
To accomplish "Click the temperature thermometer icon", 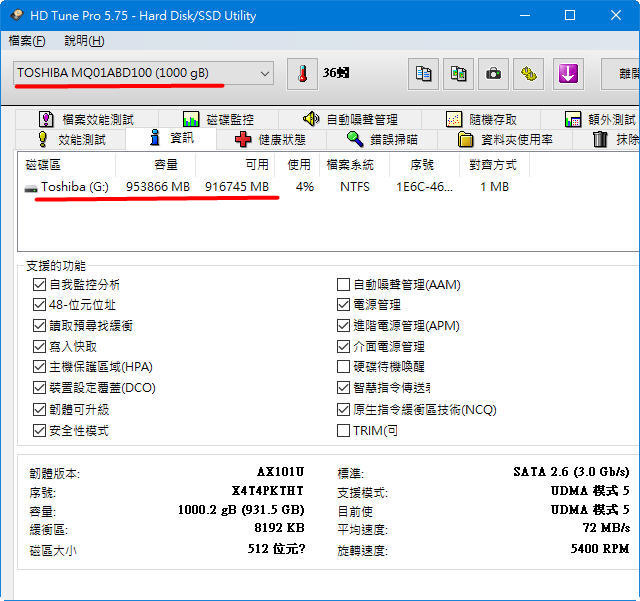I will (302, 74).
